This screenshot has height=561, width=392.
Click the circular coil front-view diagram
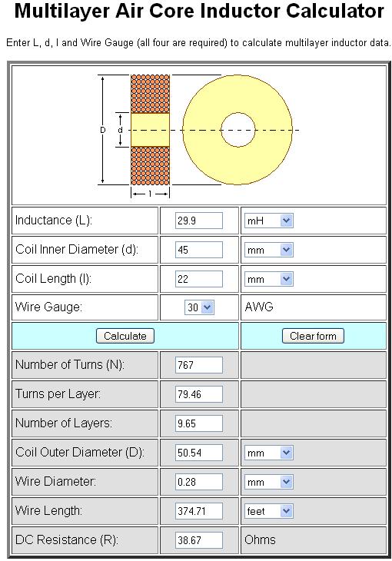pos(238,130)
